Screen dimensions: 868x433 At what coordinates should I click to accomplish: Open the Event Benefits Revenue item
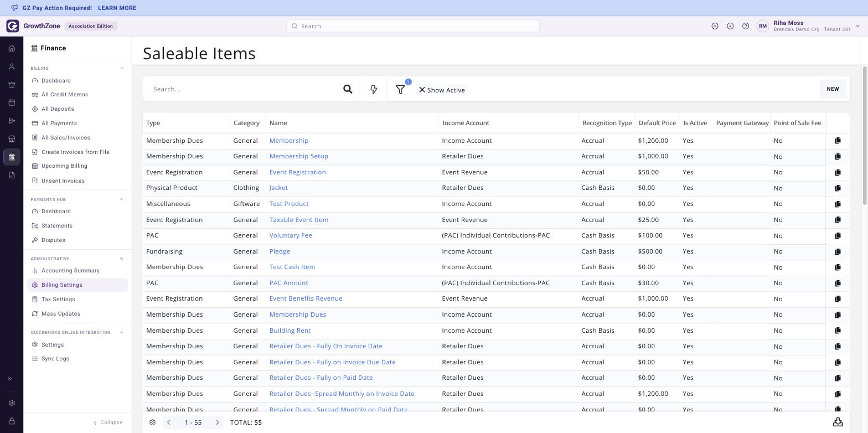click(x=306, y=298)
